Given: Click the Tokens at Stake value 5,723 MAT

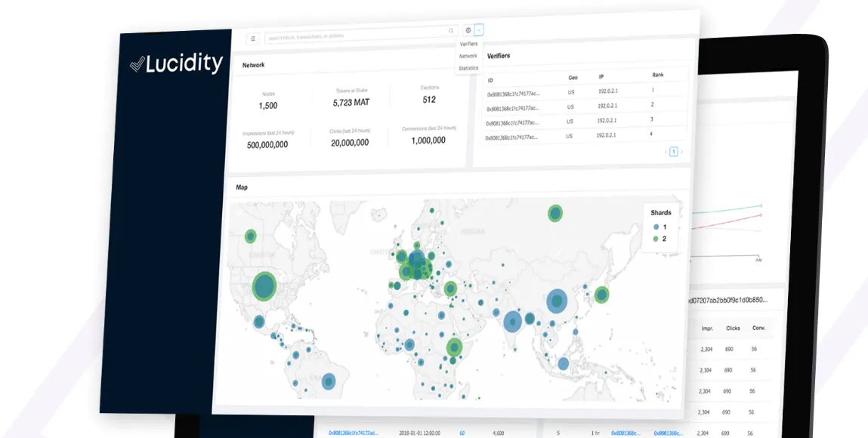Looking at the screenshot, I should 351,102.
